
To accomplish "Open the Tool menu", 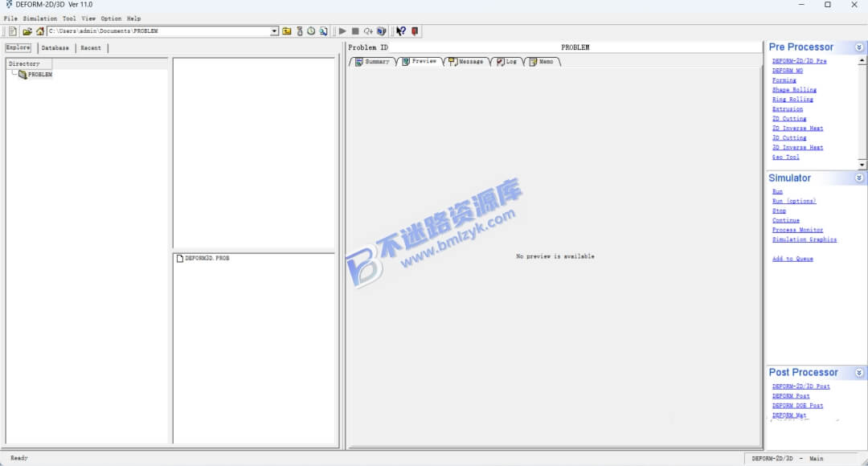I will [69, 18].
